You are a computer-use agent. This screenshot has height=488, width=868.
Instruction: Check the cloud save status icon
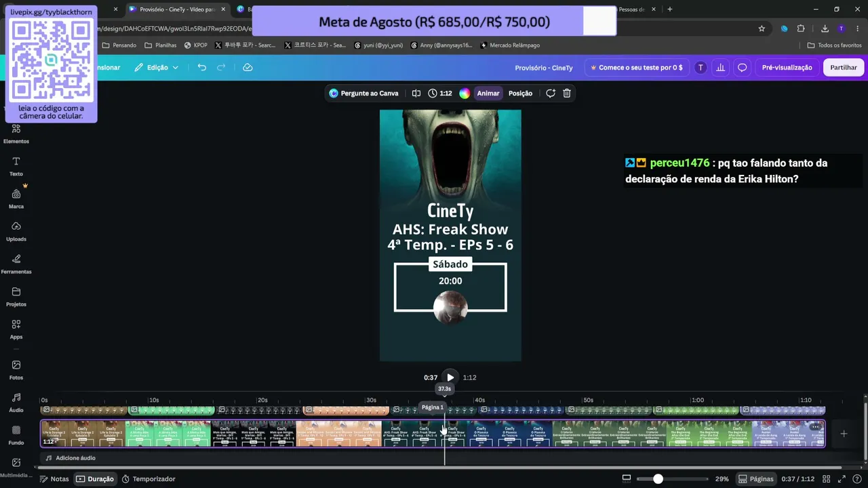pyautogui.click(x=248, y=68)
